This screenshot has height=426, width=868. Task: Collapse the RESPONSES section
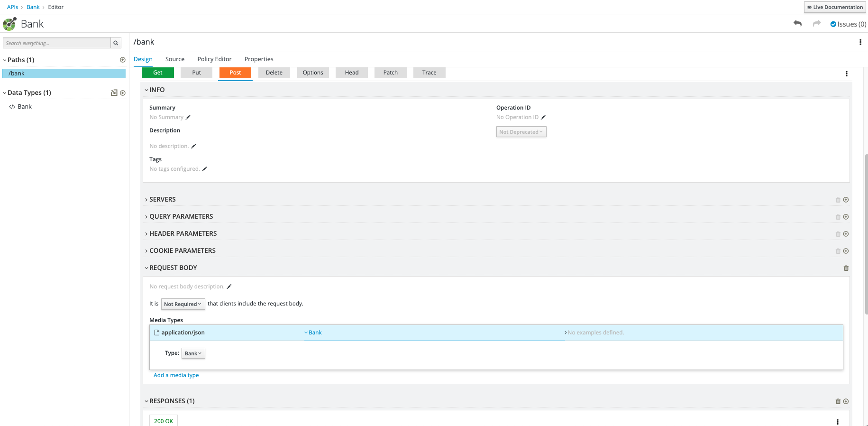click(146, 401)
